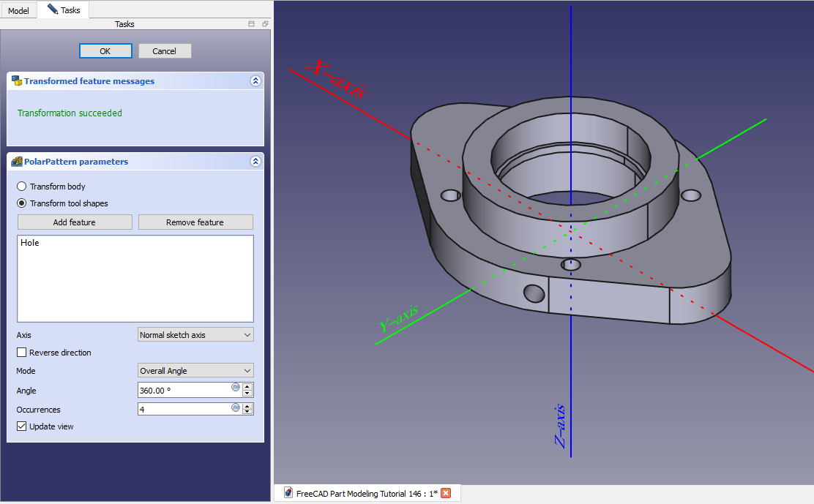Image resolution: width=814 pixels, height=504 pixels.
Task: Open expression editor in Angle field
Action: click(x=236, y=387)
